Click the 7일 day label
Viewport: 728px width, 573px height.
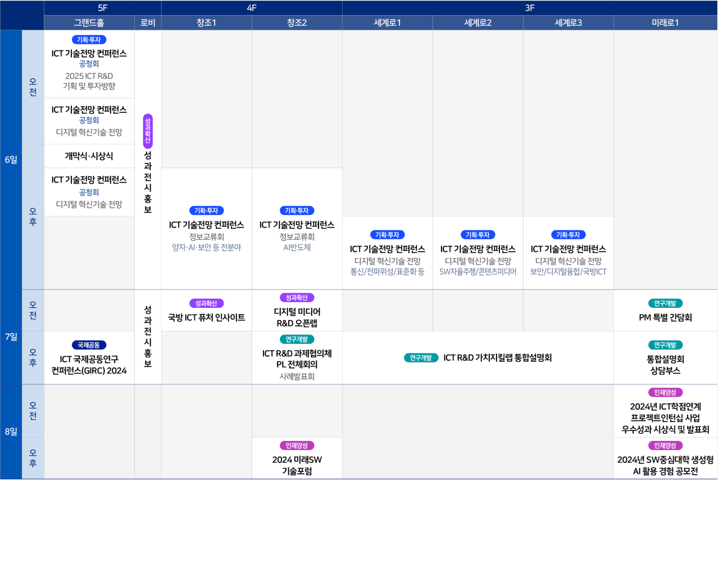tap(11, 336)
